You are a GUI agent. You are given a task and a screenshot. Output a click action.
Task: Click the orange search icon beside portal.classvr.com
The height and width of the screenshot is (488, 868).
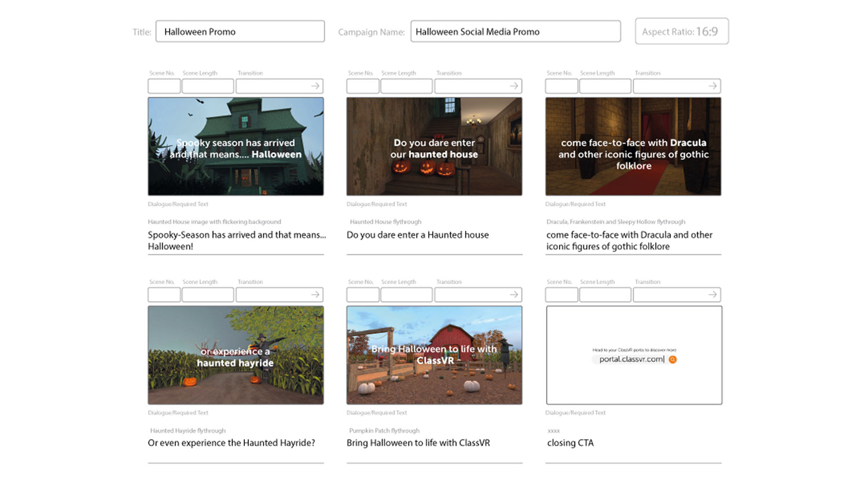(x=672, y=360)
